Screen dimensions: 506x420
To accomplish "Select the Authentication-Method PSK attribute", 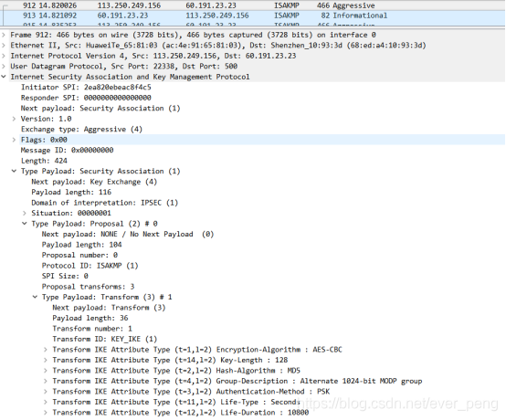I will [x=191, y=392].
